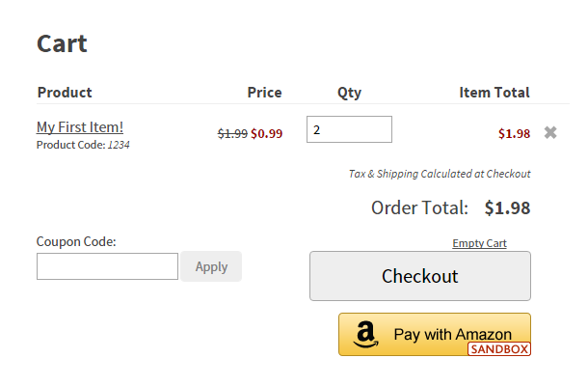Click the Order Total $1.98 amount
Image resolution: width=588 pixels, height=386 pixels.
pos(507,207)
